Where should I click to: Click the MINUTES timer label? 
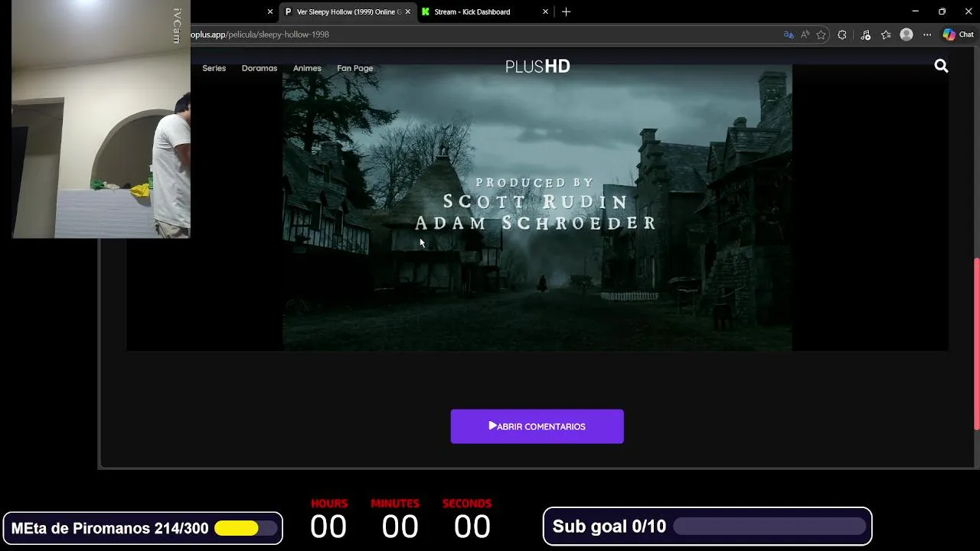(x=395, y=504)
